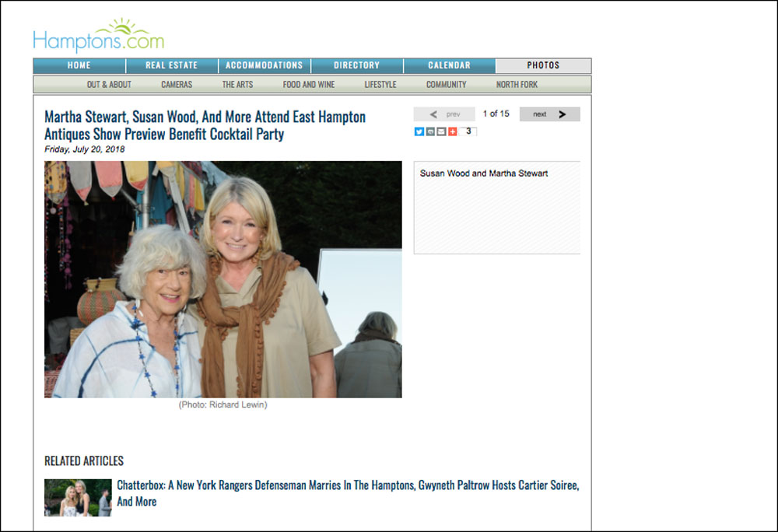Open the Lifestyle section
The image size is (778, 532).
coord(380,84)
